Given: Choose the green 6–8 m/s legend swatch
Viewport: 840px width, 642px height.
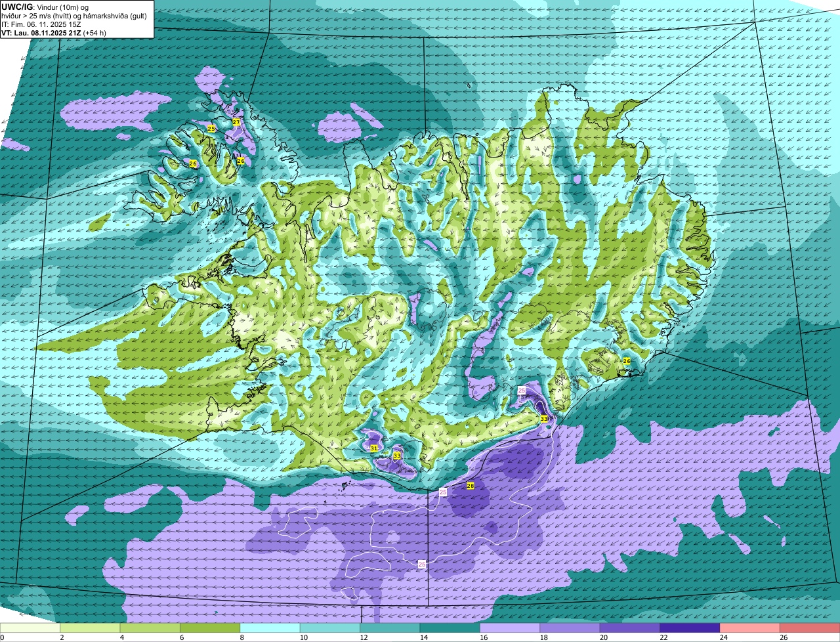Looking at the screenshot, I should point(210,628).
